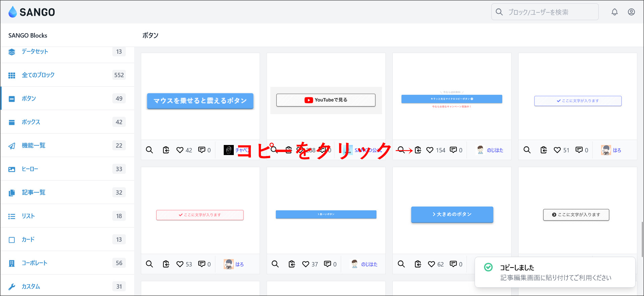Copy the block with 51 likes

pos(544,150)
